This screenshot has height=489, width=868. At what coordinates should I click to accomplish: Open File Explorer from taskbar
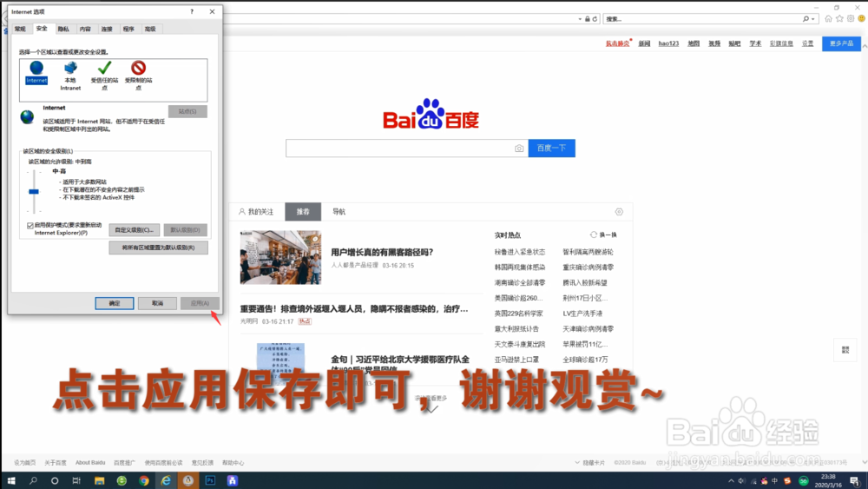[x=99, y=480]
